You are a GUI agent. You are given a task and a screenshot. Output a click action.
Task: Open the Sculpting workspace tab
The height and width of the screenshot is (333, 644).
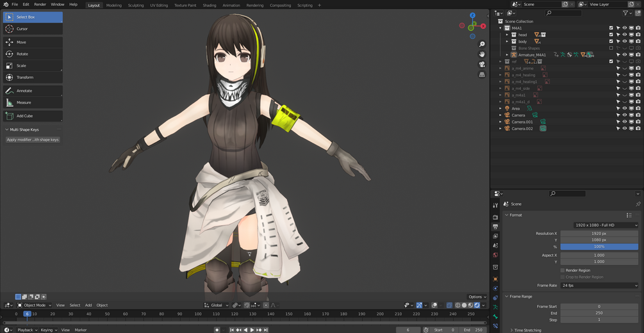click(x=136, y=5)
